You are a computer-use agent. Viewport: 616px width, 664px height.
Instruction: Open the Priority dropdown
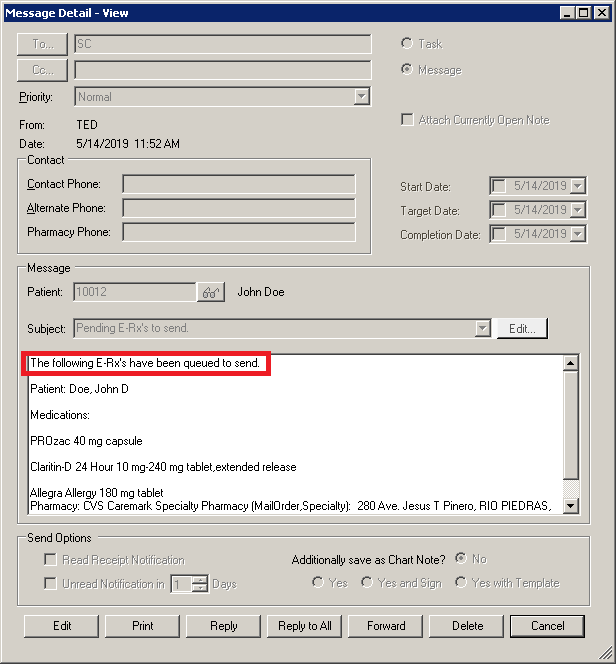click(361, 97)
